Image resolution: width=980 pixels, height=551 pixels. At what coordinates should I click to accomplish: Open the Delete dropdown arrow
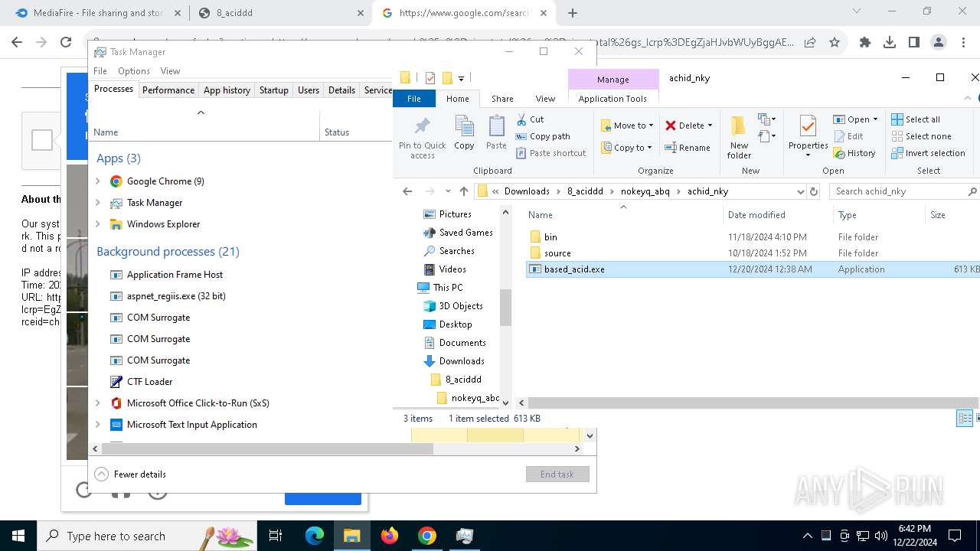tap(710, 126)
